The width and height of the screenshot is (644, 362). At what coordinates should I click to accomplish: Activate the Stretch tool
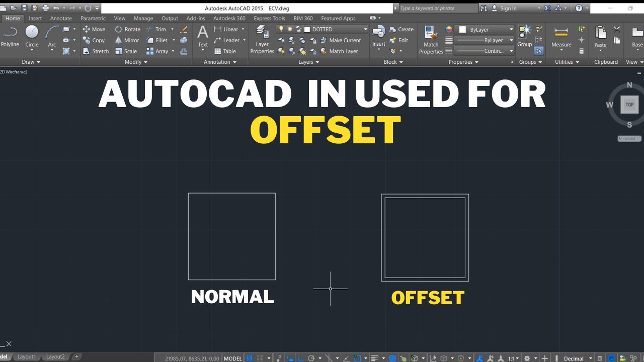pos(96,51)
